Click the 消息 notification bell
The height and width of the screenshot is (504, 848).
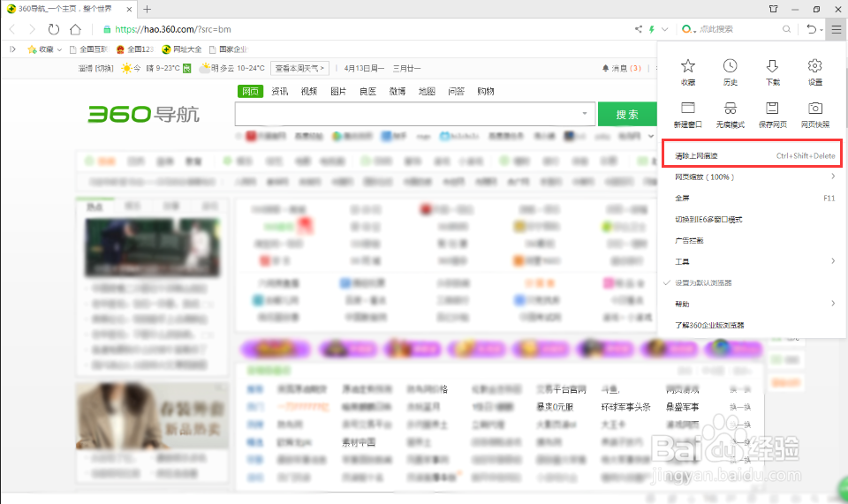click(605, 68)
